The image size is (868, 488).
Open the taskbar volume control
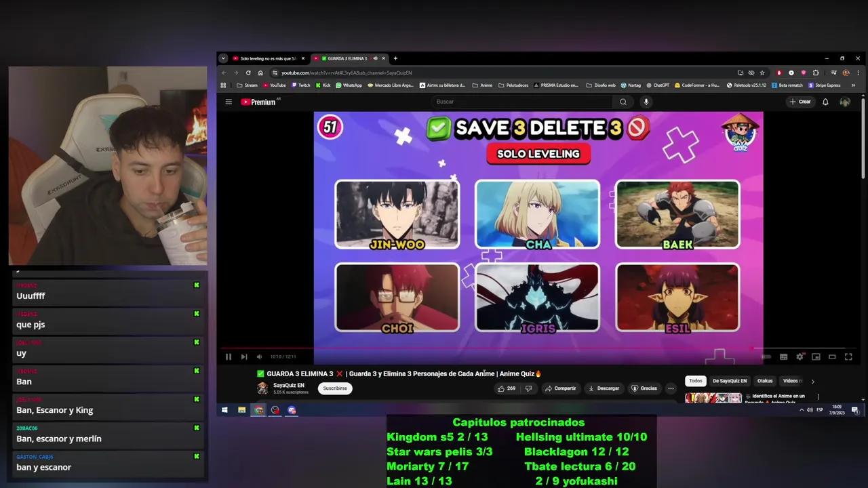(x=810, y=410)
